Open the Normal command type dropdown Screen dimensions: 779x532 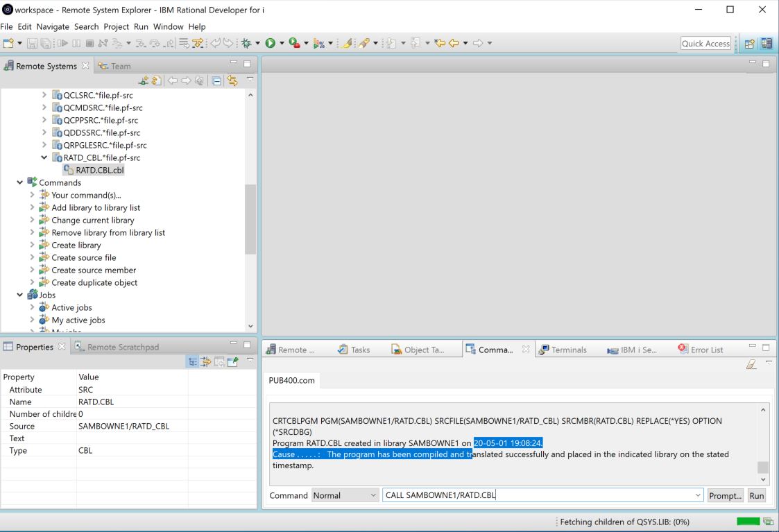344,495
